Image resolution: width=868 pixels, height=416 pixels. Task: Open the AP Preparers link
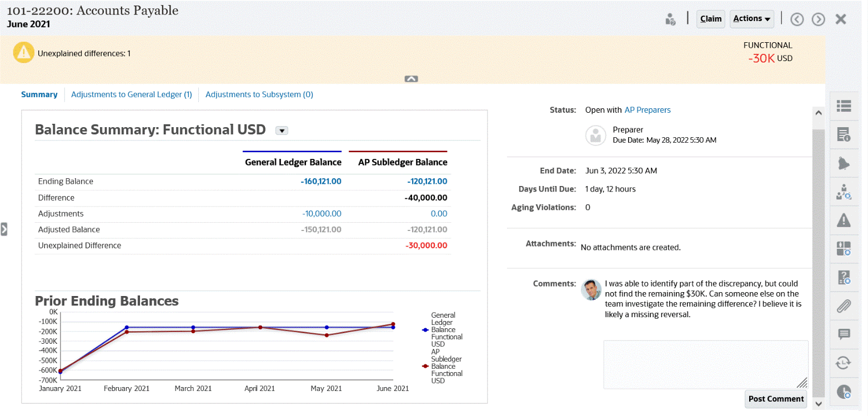tap(648, 110)
